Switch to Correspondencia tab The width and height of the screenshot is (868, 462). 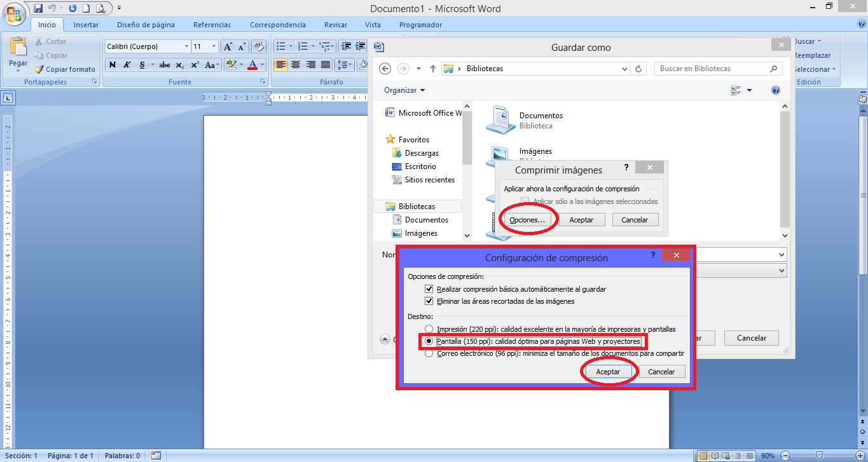(278, 25)
